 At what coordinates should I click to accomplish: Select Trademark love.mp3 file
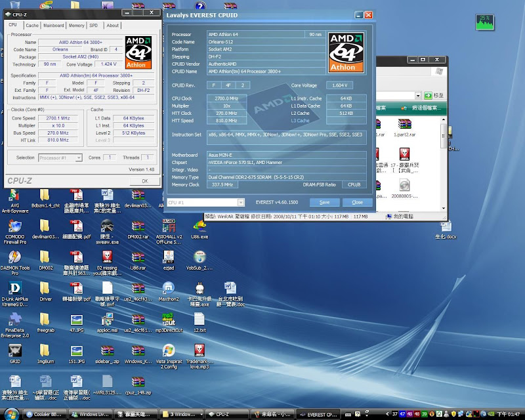pos(199,356)
